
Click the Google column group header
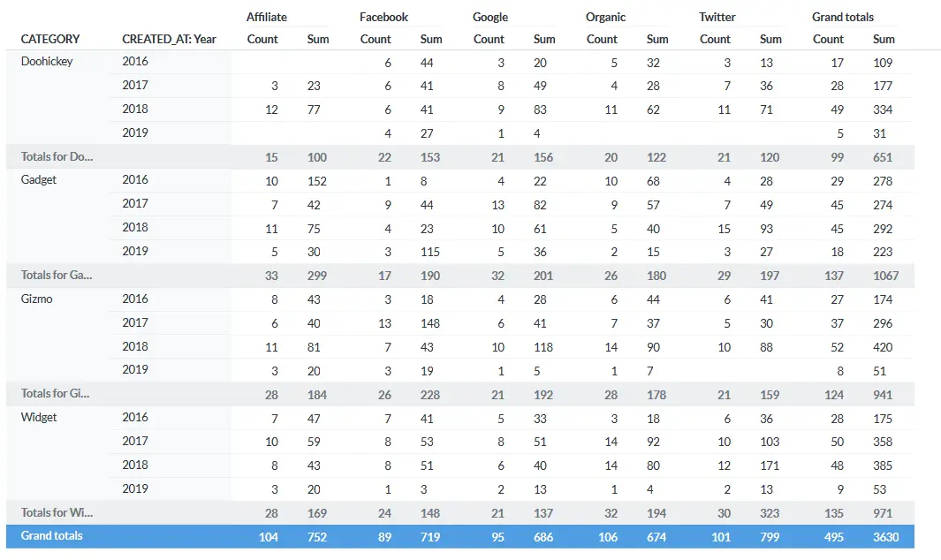point(490,17)
